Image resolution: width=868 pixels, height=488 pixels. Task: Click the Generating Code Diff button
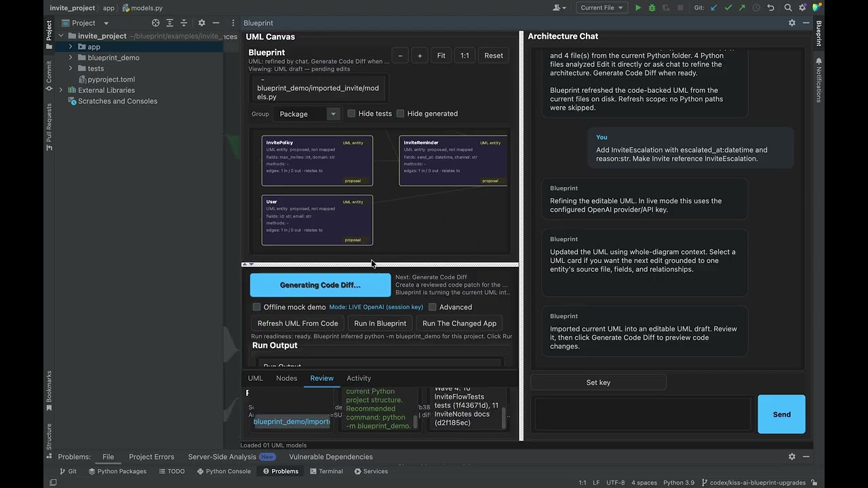point(320,285)
